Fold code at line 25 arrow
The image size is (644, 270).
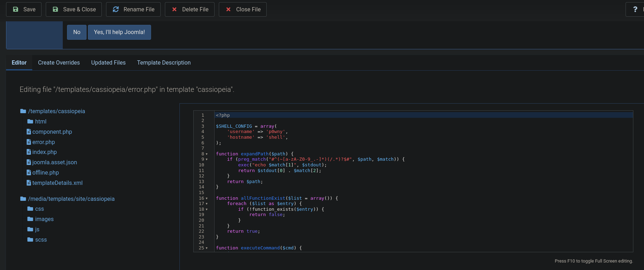tap(207, 248)
